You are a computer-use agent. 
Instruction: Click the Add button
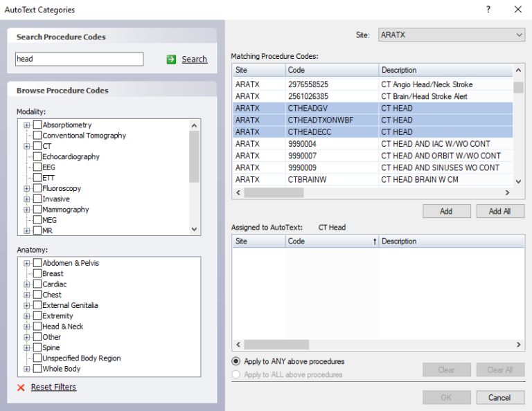[x=446, y=211]
